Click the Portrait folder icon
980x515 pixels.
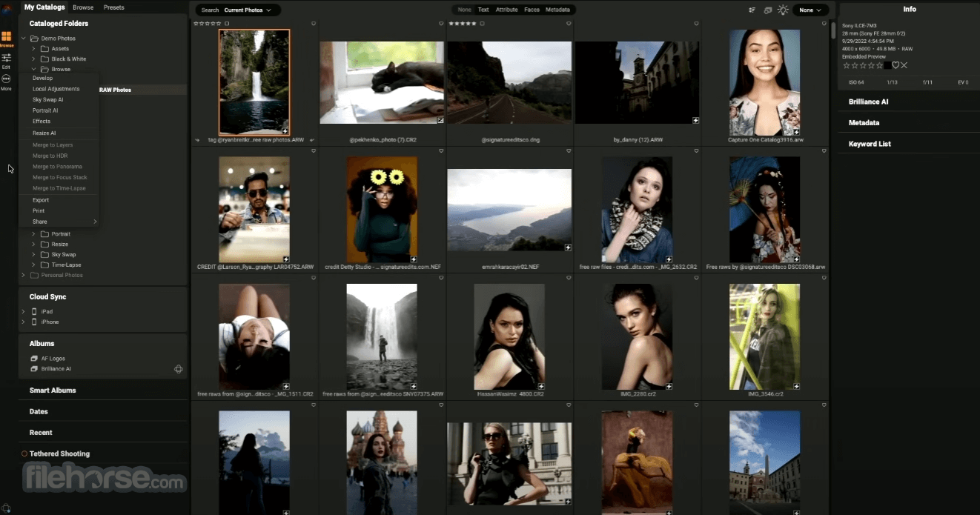point(44,234)
